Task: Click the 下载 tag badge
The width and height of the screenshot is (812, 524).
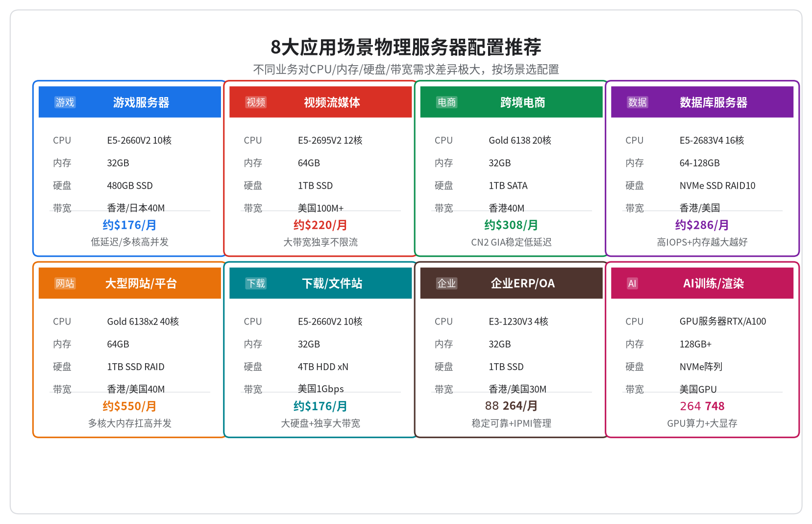Action: 256,283
